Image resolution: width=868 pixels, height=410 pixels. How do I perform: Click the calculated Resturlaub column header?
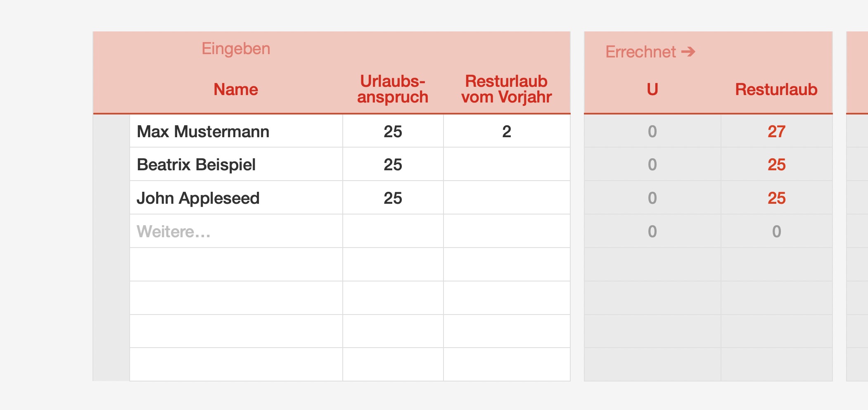[x=776, y=89]
